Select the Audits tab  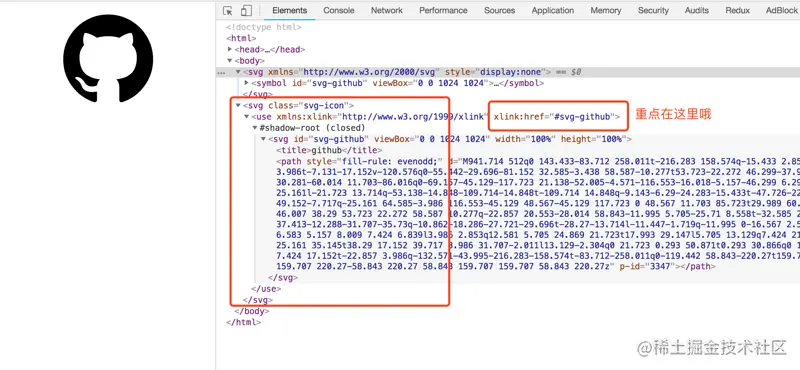(x=696, y=10)
